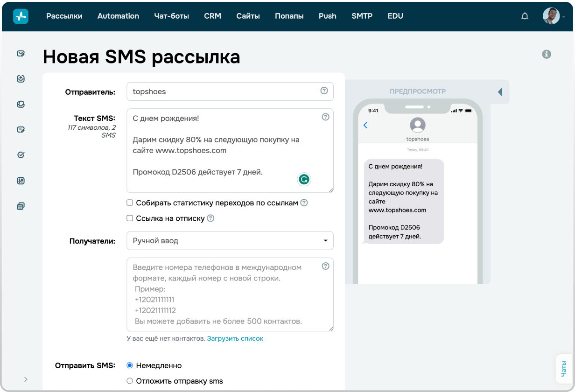This screenshot has width=575, height=392.
Task: Open SMTP menu
Action: coord(362,16)
